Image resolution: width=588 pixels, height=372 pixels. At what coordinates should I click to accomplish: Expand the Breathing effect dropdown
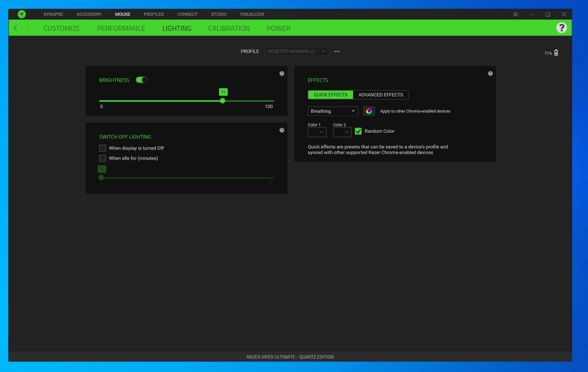[x=332, y=111]
